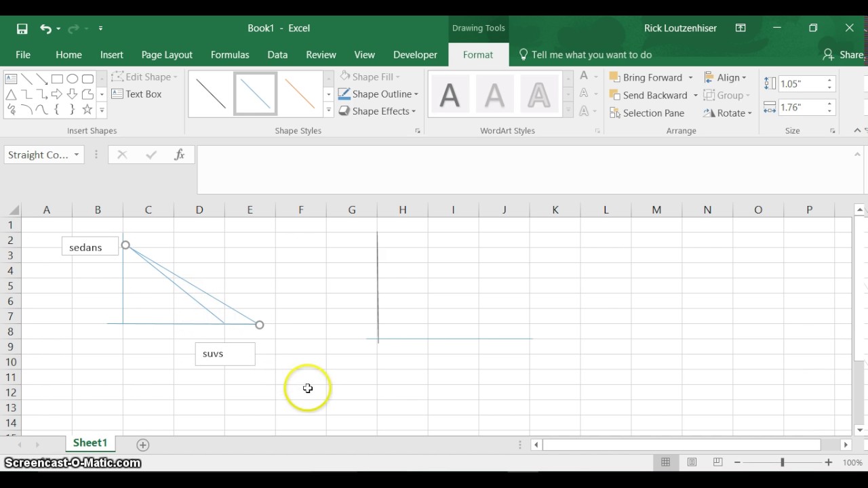
Task: Increase shape height with the spinner up arrow
Action: [x=829, y=80]
